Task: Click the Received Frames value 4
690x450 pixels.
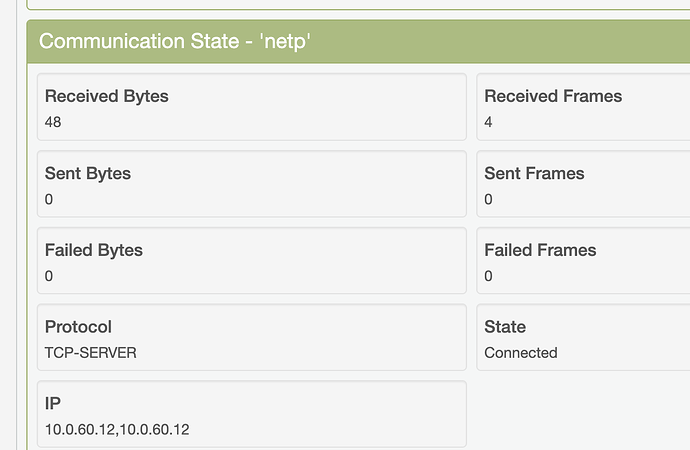Action: click(488, 122)
